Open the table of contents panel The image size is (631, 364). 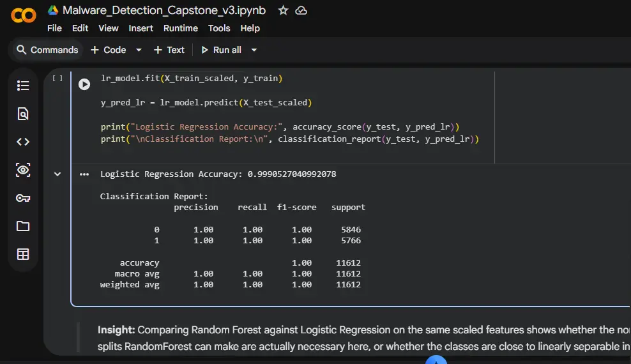point(23,86)
